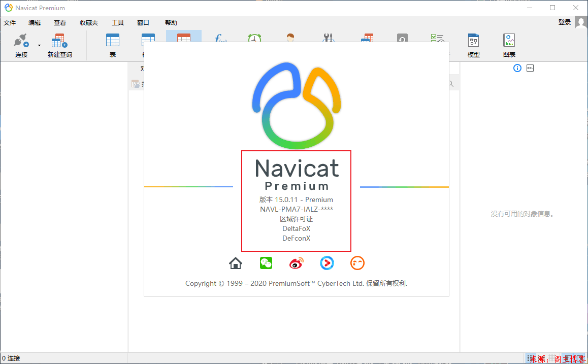
Task: Click the 登录 login link
Action: point(564,22)
